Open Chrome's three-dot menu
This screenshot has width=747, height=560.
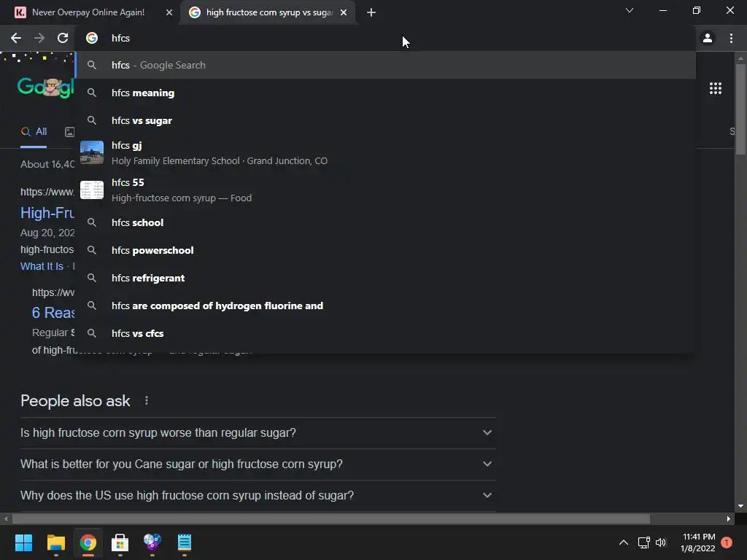pos(731,38)
